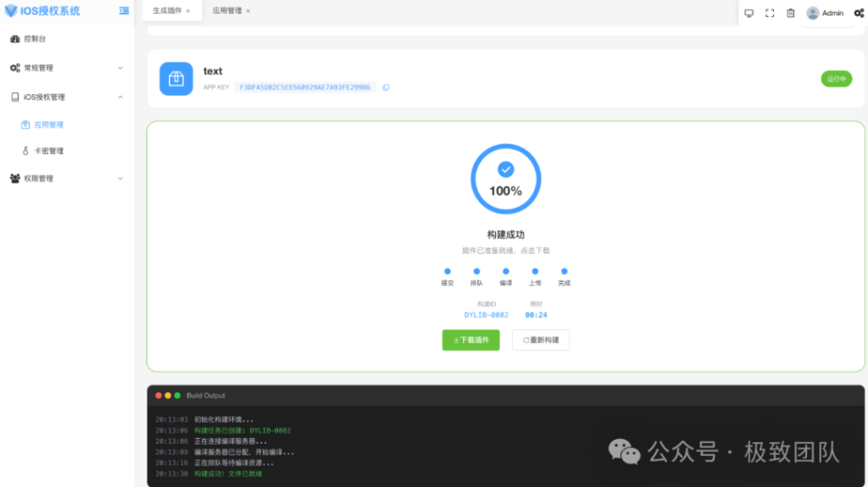Screen dimensions: 868x487
Task: Click the 运行中 status badge
Action: 837,79
